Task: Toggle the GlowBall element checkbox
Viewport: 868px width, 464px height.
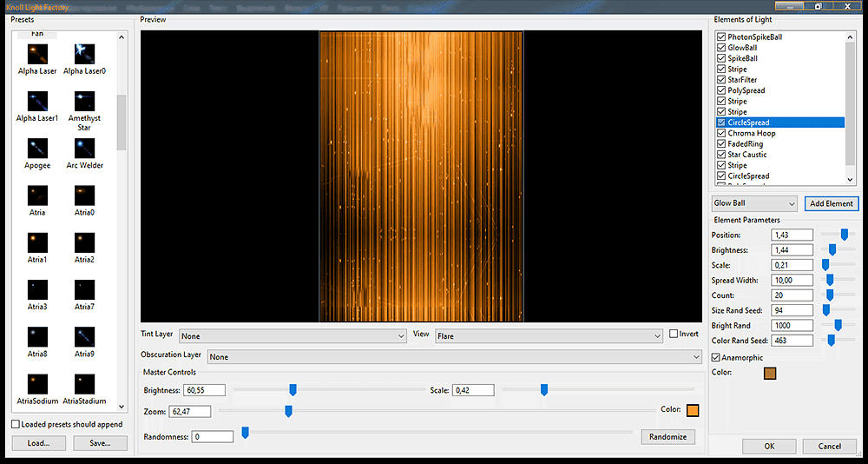Action: (721, 48)
